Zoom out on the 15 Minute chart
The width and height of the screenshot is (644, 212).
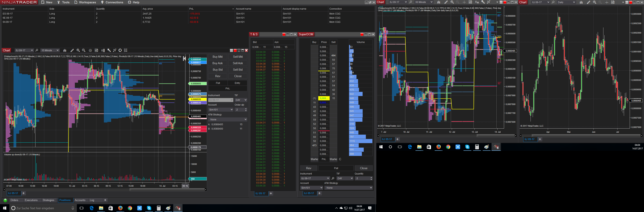84,50
